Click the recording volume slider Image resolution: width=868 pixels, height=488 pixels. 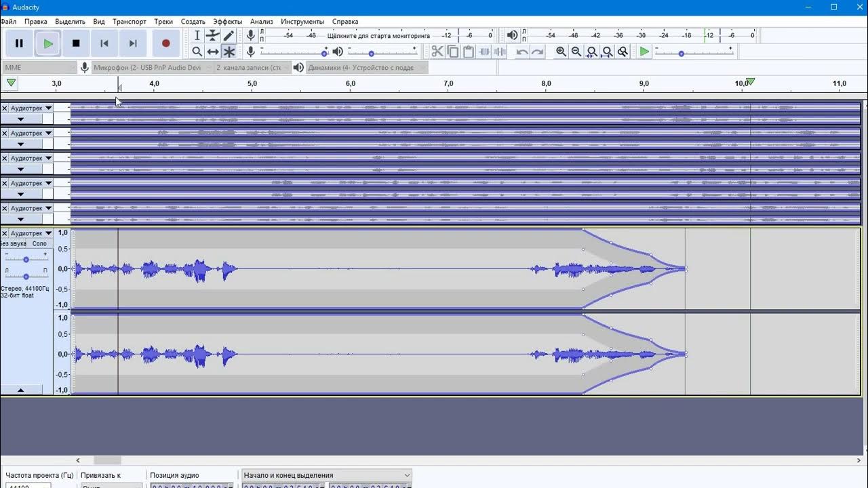coord(293,52)
